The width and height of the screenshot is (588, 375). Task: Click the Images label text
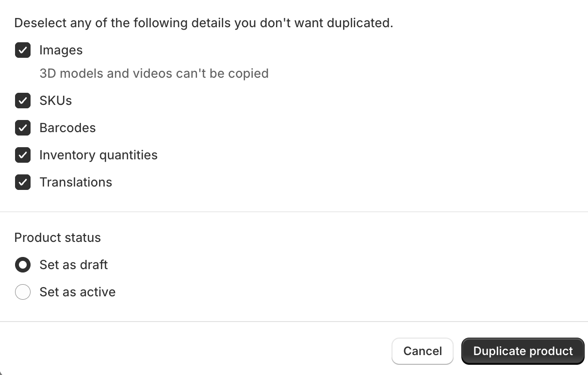point(61,50)
